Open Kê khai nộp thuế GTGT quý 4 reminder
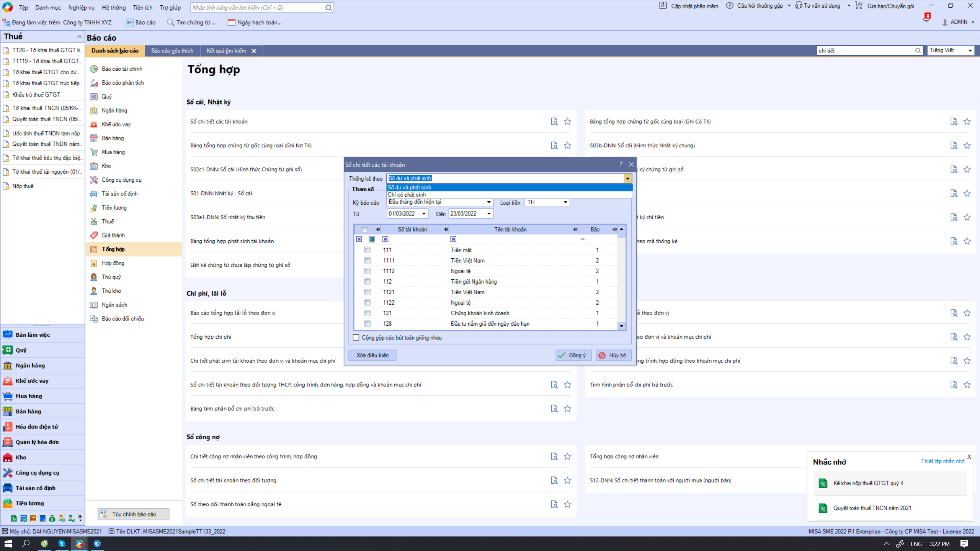Screen dimensions: 980x551 890,483
